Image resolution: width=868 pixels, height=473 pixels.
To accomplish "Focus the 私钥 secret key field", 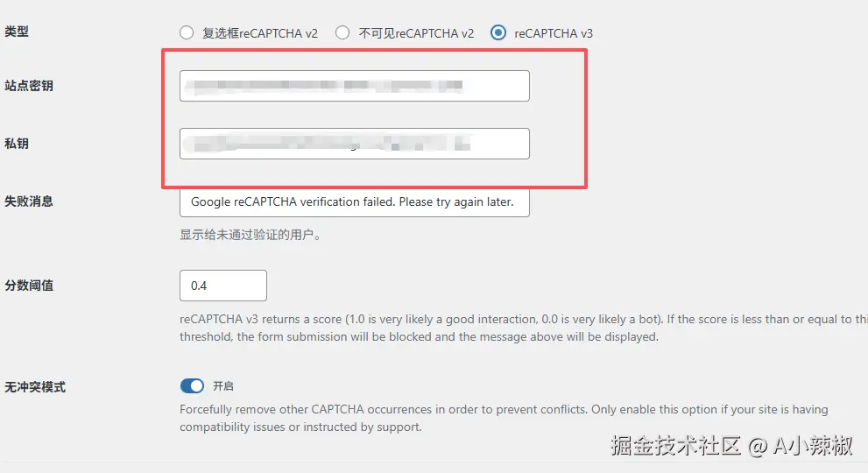I will coord(354,144).
